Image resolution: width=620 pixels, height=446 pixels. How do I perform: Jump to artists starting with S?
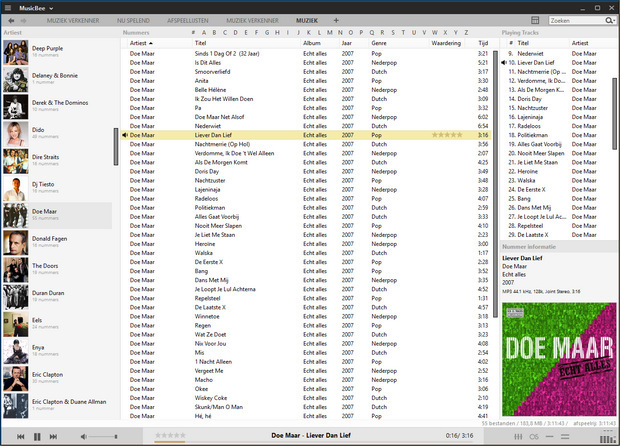393,32
